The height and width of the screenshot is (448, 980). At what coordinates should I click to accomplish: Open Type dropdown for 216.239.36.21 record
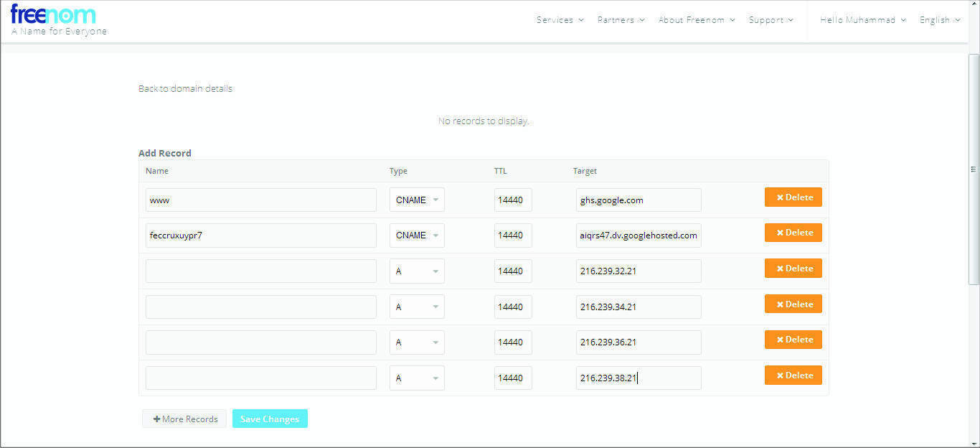[x=417, y=342]
